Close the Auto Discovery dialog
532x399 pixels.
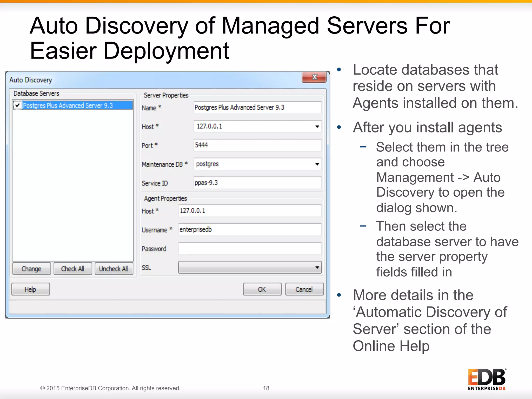tap(314, 77)
